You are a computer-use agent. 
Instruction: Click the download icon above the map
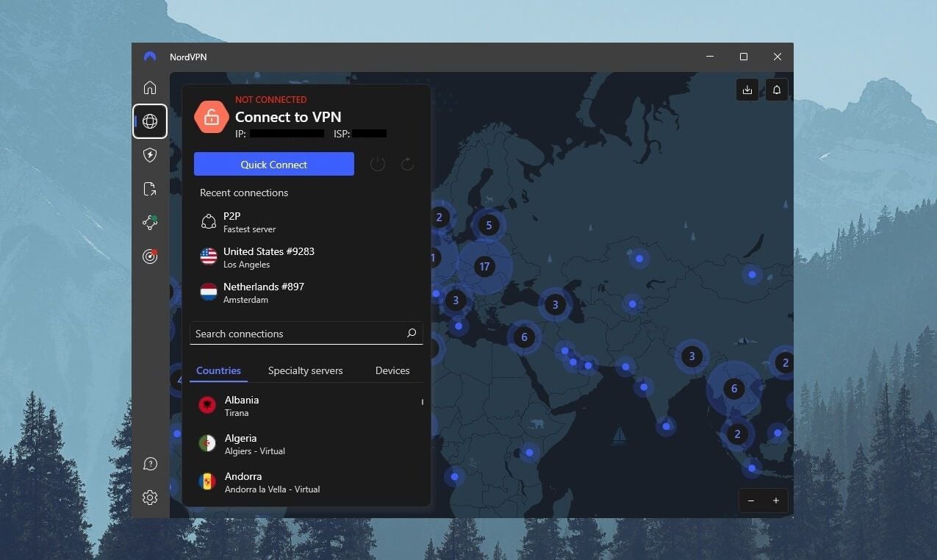point(747,90)
